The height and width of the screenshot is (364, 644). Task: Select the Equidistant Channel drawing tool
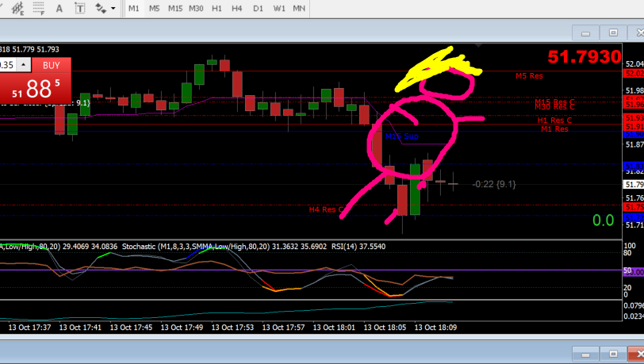[x=17, y=8]
